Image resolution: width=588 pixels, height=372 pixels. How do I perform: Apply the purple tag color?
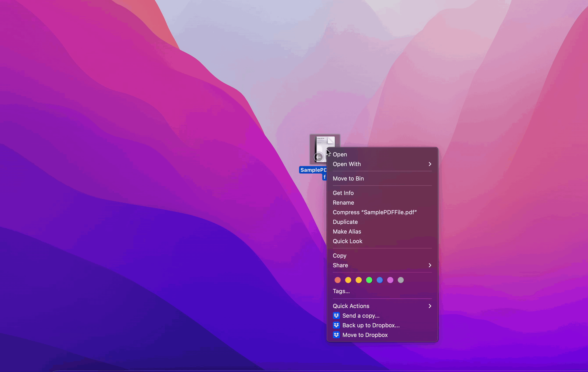[390, 280]
